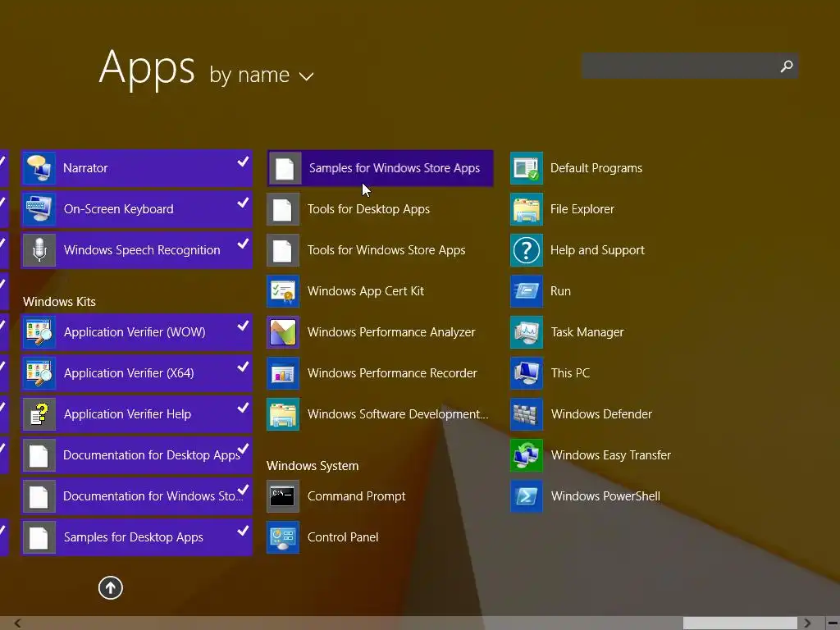Deselect Windows Speech Recognition checkmark

243,243
